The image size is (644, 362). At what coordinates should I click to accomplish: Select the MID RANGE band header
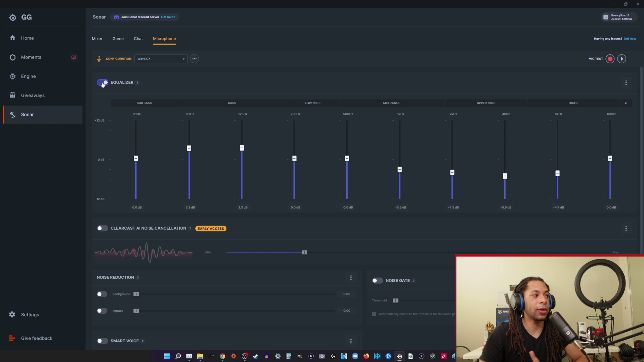click(x=391, y=103)
